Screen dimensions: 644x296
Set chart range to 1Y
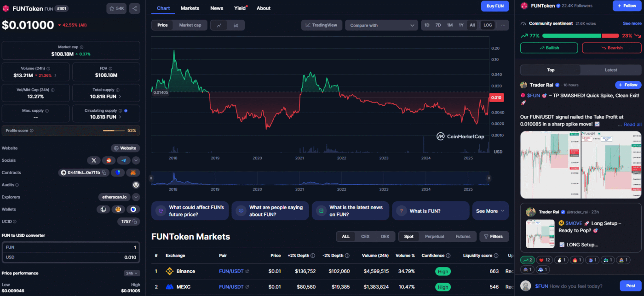[x=461, y=25]
